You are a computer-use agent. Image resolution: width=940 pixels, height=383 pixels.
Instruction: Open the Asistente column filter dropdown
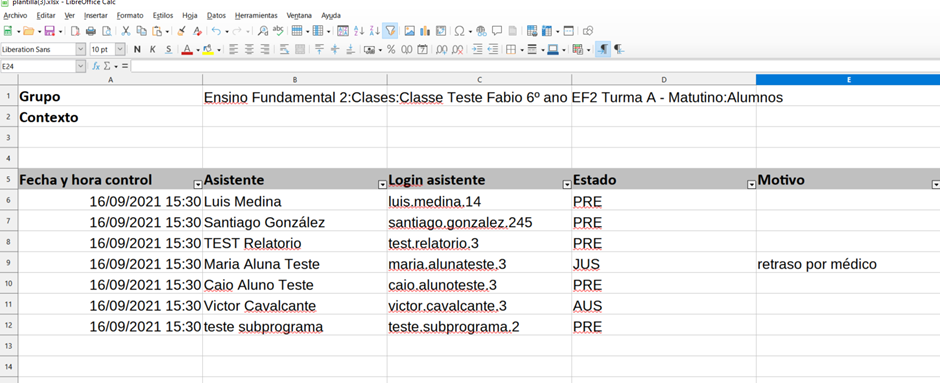tap(382, 185)
